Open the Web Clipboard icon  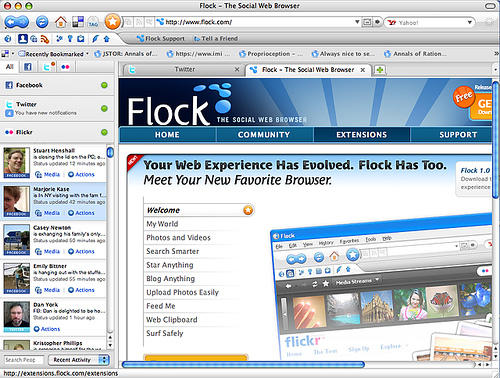coord(81,39)
